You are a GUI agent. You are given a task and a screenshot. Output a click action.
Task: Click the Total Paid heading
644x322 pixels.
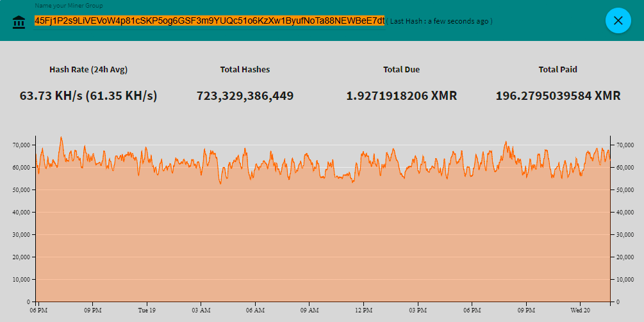[x=558, y=69]
